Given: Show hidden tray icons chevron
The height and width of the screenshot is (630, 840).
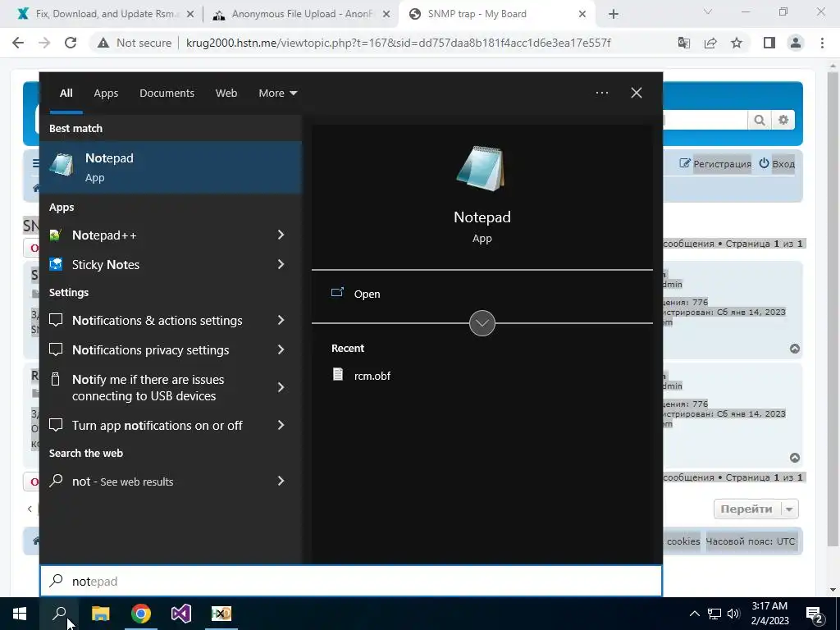Looking at the screenshot, I should point(694,614).
